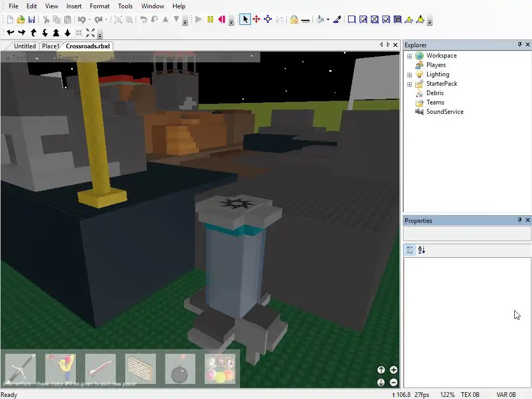
Task: Select the blue Resize handles tool
Action: point(268,20)
